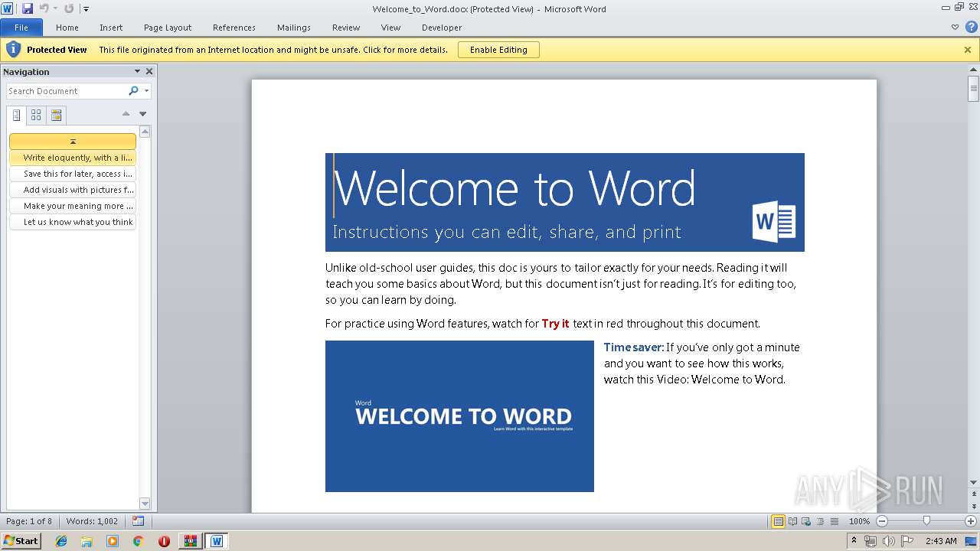Click Navigation pane scroll up arrow
This screenshot has width=980, height=551.
[x=145, y=132]
